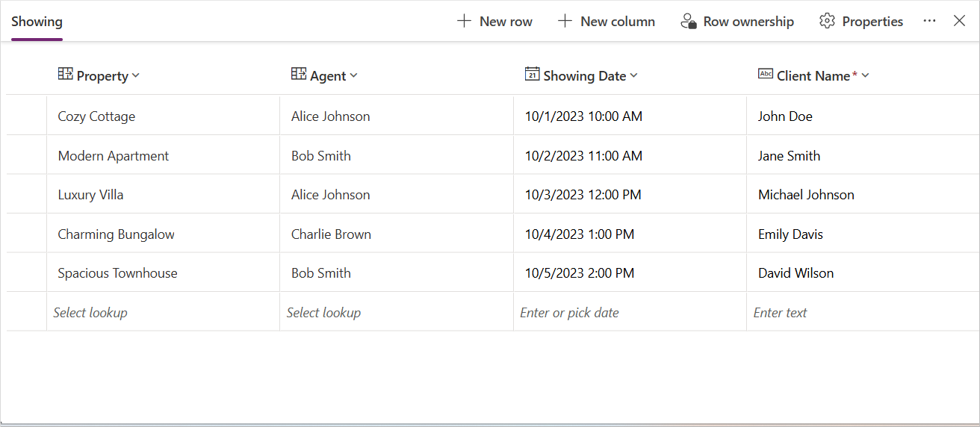Click the Enter text field for Client Name

[x=863, y=312]
